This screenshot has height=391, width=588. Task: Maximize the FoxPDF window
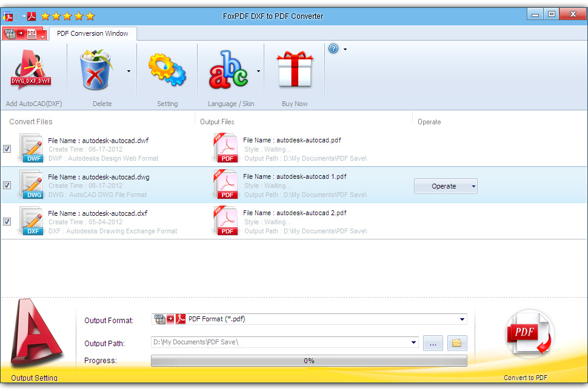(551, 14)
